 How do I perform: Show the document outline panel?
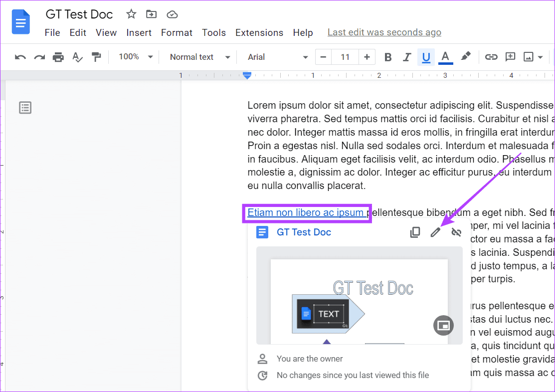[25, 107]
